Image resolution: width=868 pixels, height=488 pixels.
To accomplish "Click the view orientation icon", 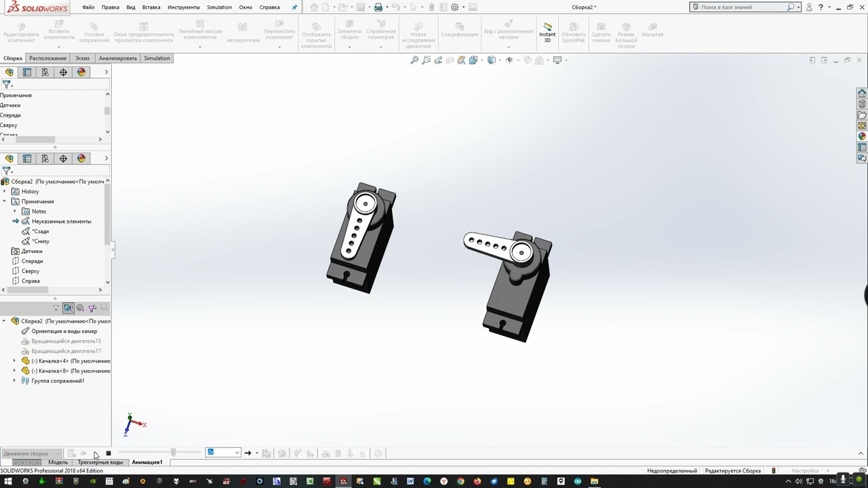I will (x=473, y=60).
